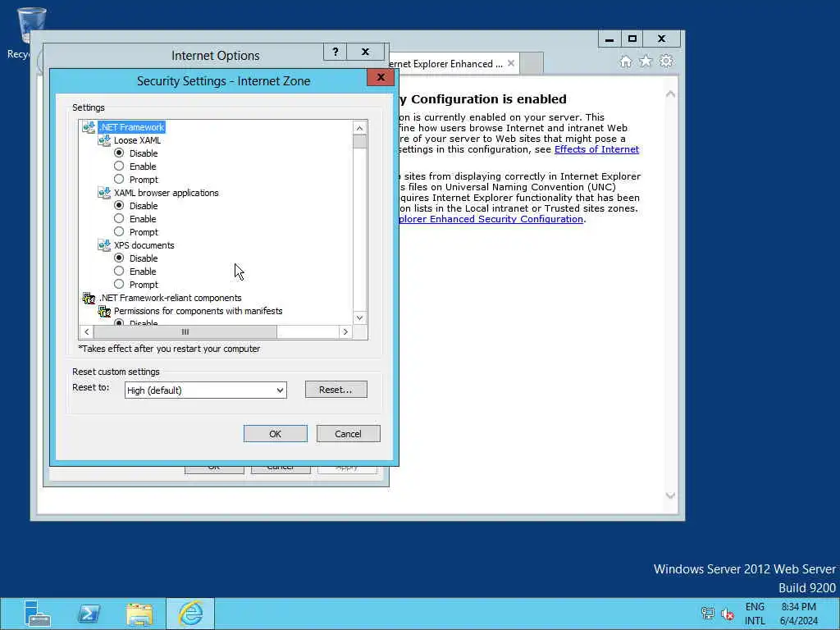
Task: Open a new tab in Internet Explorer
Action: (532, 64)
